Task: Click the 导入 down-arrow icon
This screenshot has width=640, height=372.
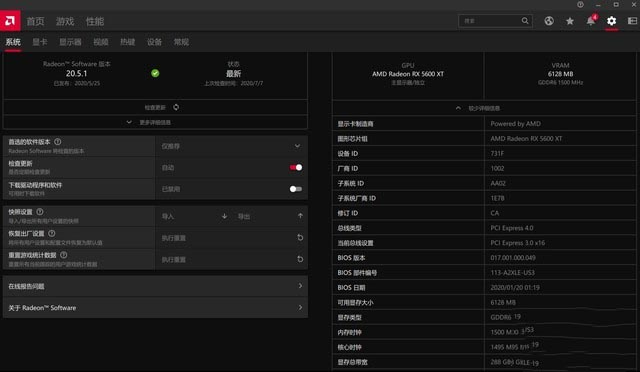Action: (224, 216)
